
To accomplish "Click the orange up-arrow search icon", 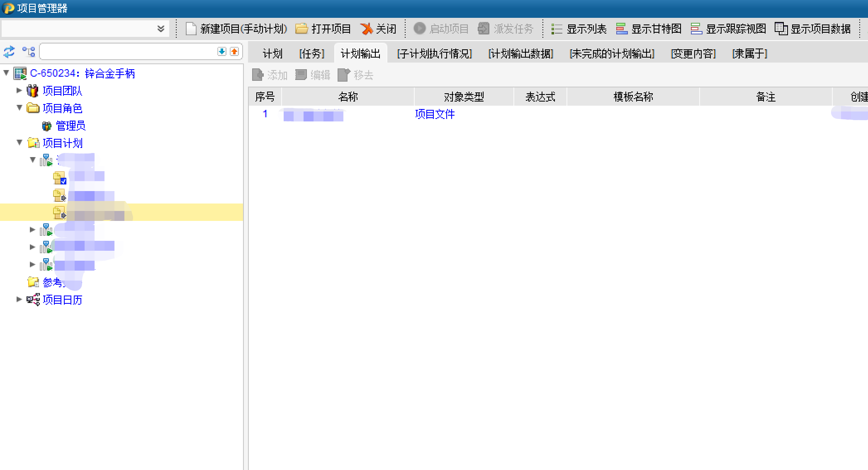I will pyautogui.click(x=234, y=51).
